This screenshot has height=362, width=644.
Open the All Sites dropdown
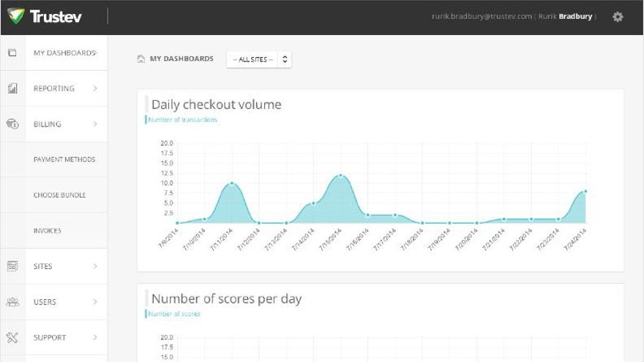[259, 59]
